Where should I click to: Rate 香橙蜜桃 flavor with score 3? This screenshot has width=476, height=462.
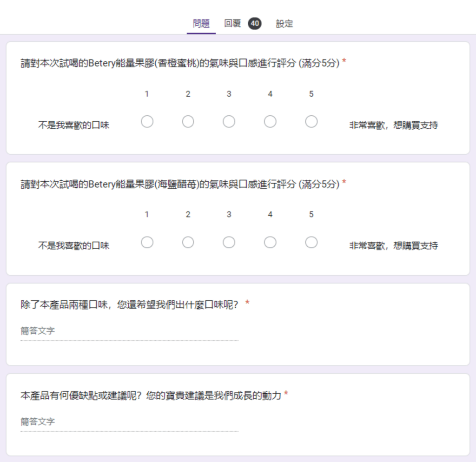[229, 121]
